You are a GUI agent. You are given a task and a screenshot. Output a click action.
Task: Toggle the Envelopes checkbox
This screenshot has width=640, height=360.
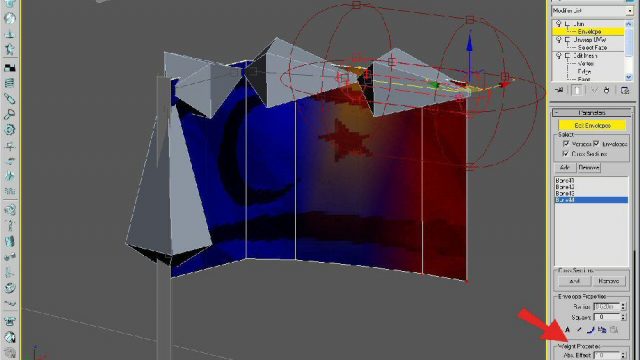pyautogui.click(x=596, y=144)
